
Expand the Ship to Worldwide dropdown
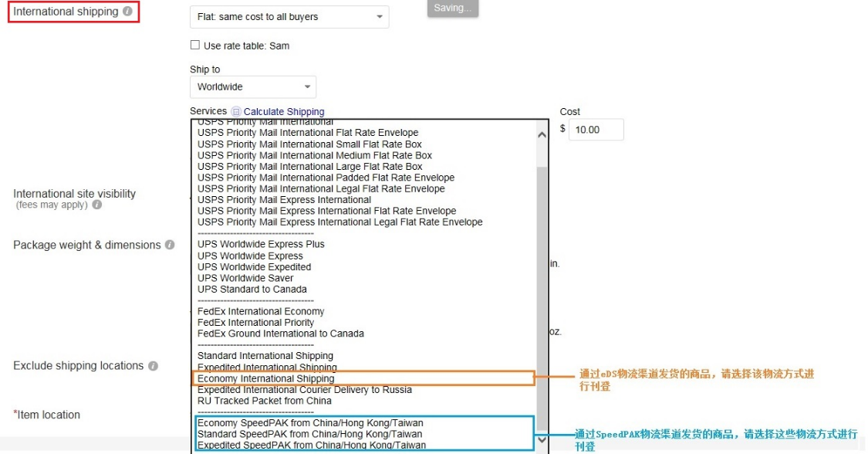[253, 86]
